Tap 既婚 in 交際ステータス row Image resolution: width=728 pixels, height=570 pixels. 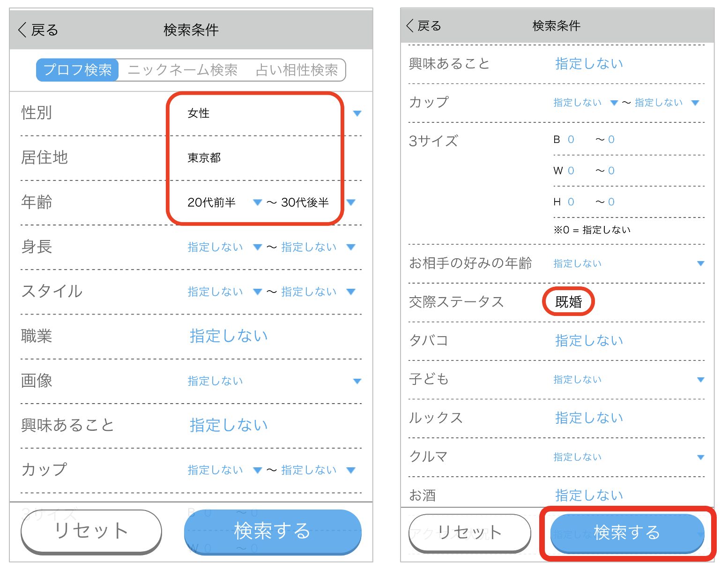[568, 302]
